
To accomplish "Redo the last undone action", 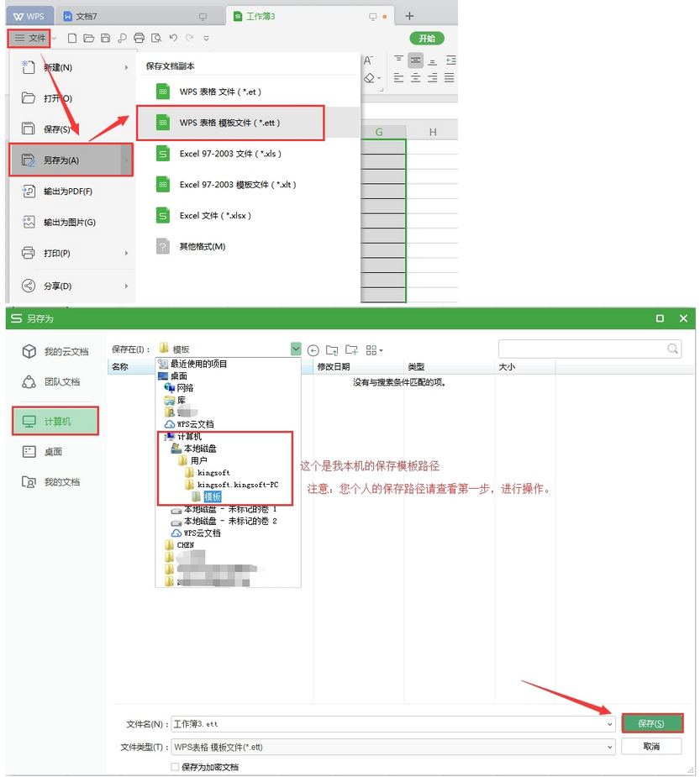I will click(189, 38).
